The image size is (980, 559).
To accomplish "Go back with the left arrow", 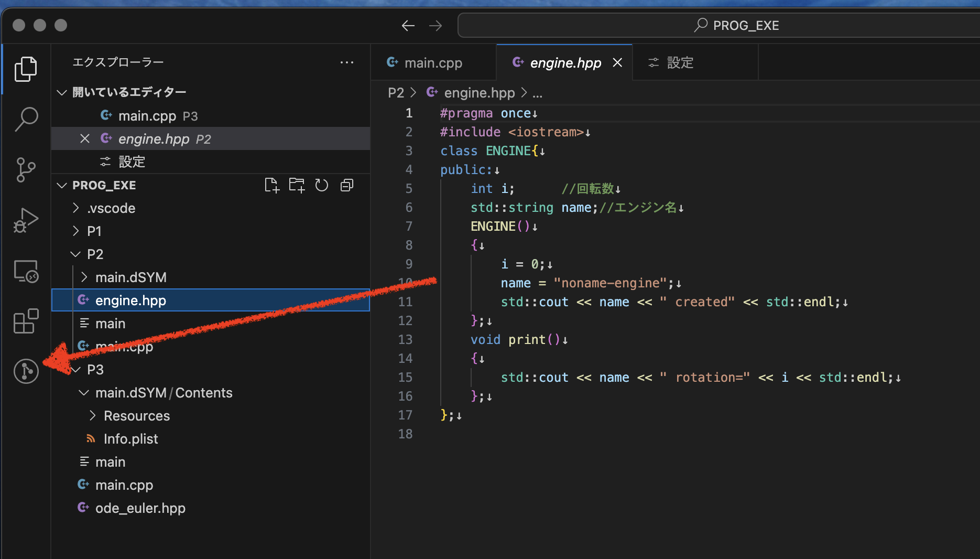I will click(x=408, y=26).
